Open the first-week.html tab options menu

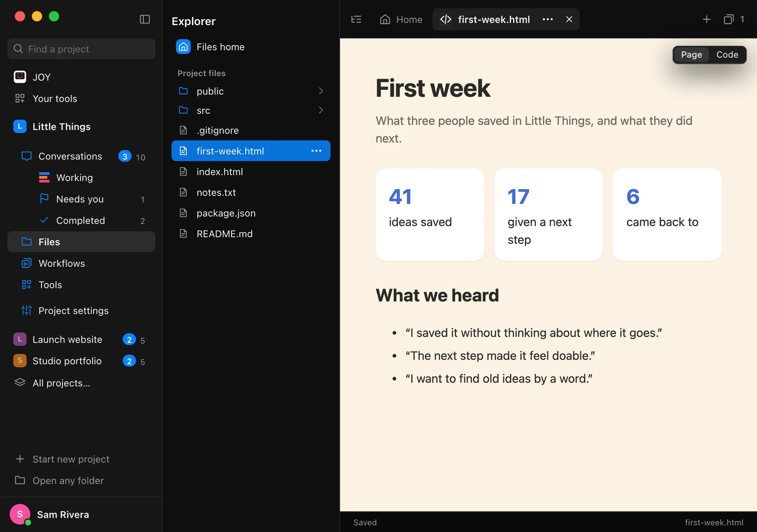pyautogui.click(x=548, y=19)
